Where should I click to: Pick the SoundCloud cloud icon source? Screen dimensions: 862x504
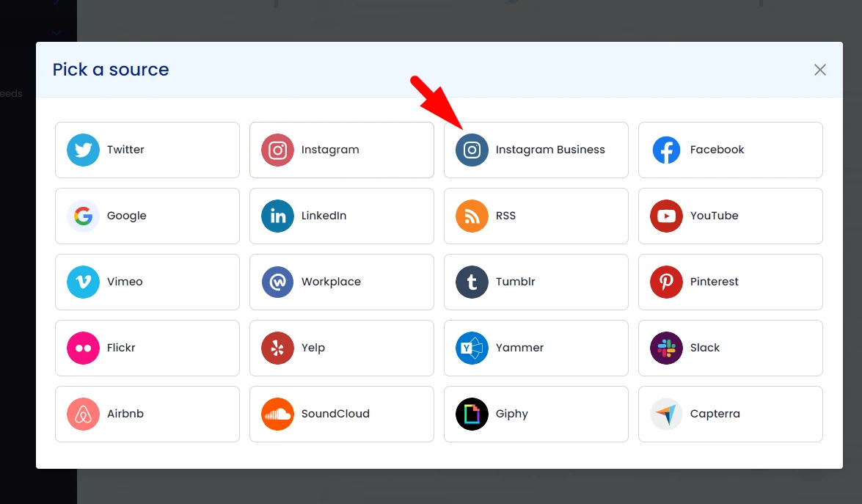pos(277,414)
